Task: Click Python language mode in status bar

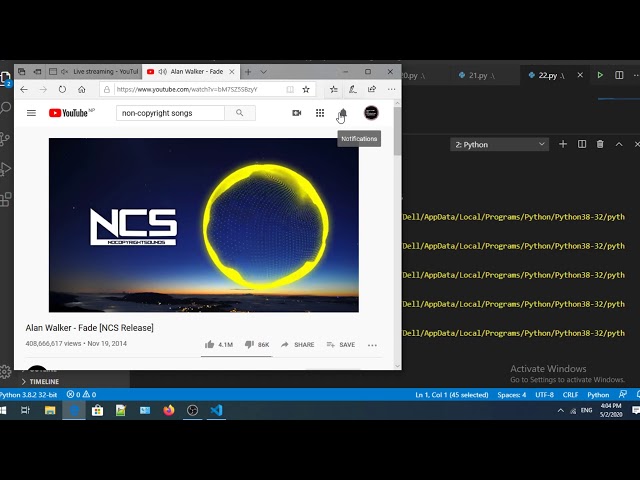Action: [x=598, y=395]
